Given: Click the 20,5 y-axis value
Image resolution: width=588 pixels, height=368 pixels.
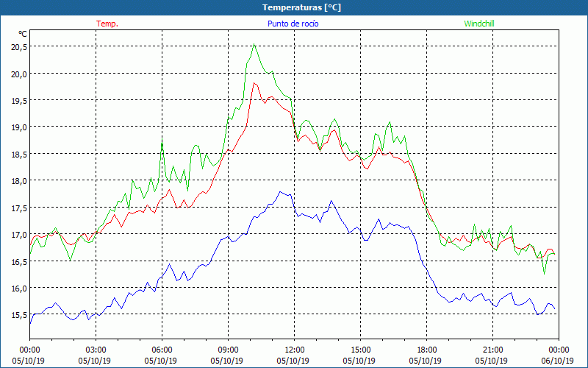Looking at the screenshot, I should click(x=19, y=47).
